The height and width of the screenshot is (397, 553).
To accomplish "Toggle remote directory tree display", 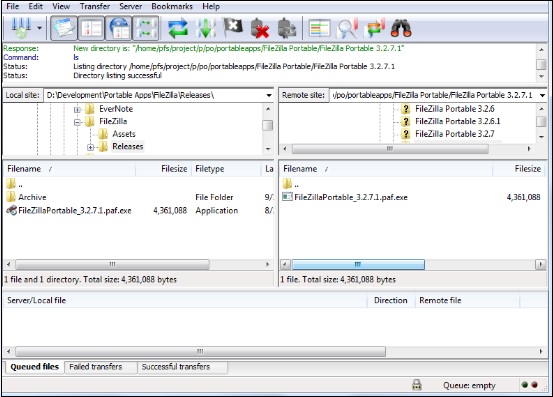I will pos(119,28).
